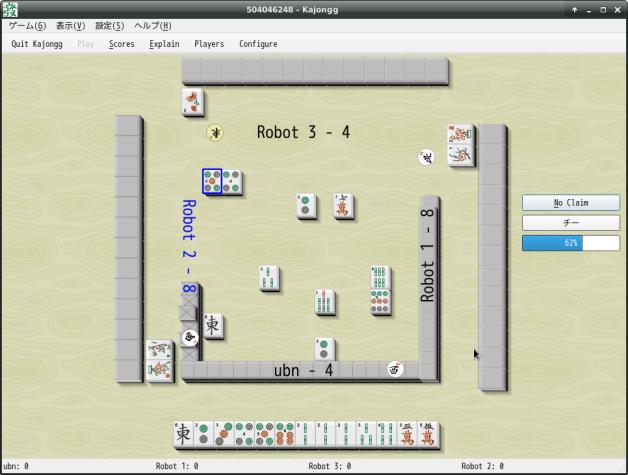This screenshot has width=628, height=475.
Task: Open the ヘルプ(H) menu
Action: [153, 26]
